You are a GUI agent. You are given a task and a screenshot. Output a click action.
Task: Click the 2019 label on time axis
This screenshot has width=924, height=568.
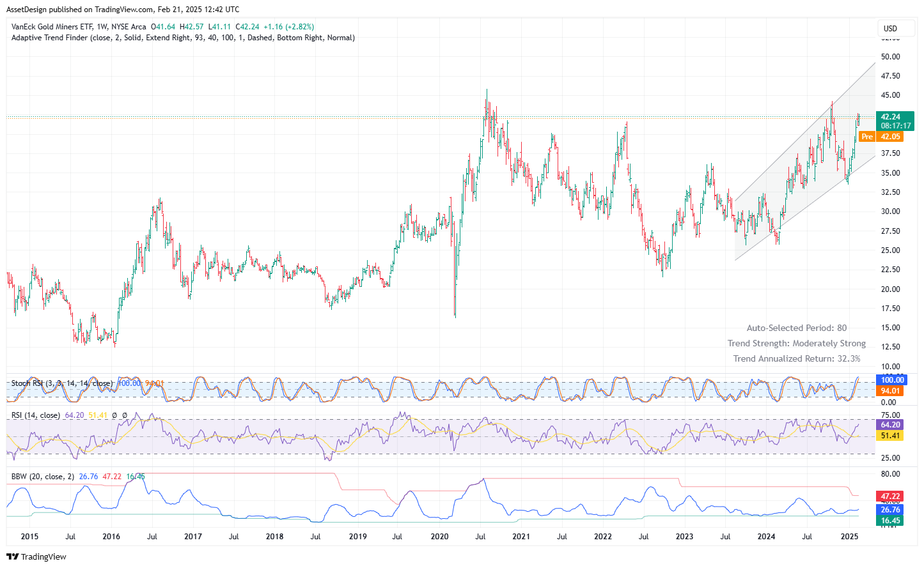[x=358, y=537]
